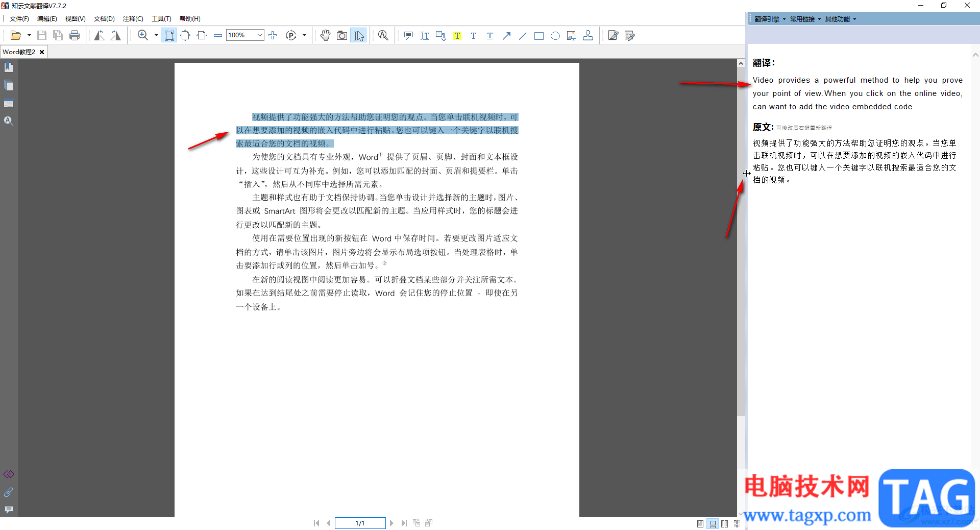
Task: Open the 文件(F) menu
Action: coord(19,19)
